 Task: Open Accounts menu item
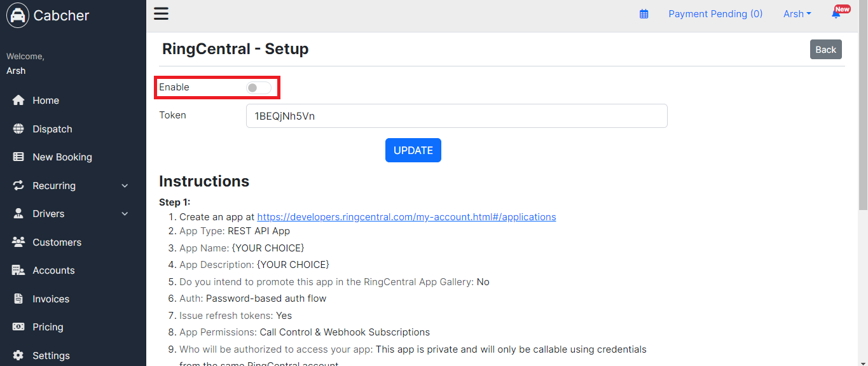tap(53, 271)
